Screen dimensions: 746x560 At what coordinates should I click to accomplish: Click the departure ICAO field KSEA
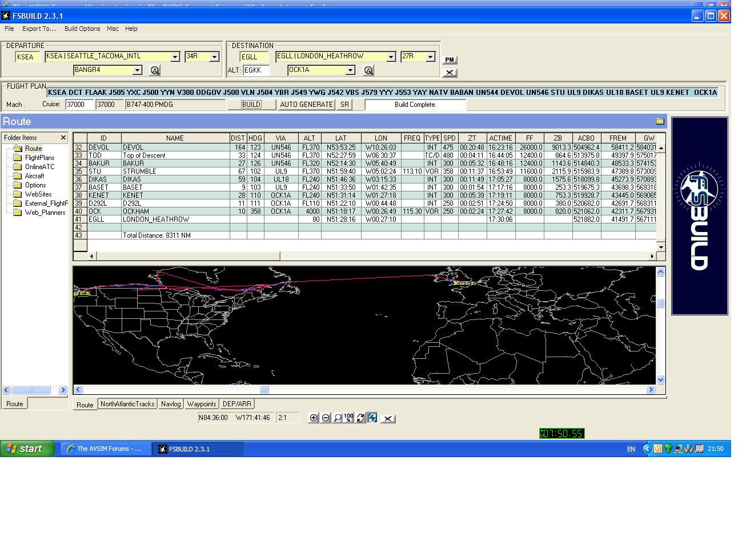(27, 57)
